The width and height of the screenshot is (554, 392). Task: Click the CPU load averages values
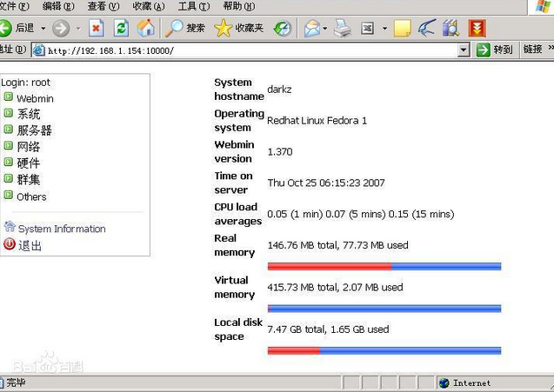[361, 214]
